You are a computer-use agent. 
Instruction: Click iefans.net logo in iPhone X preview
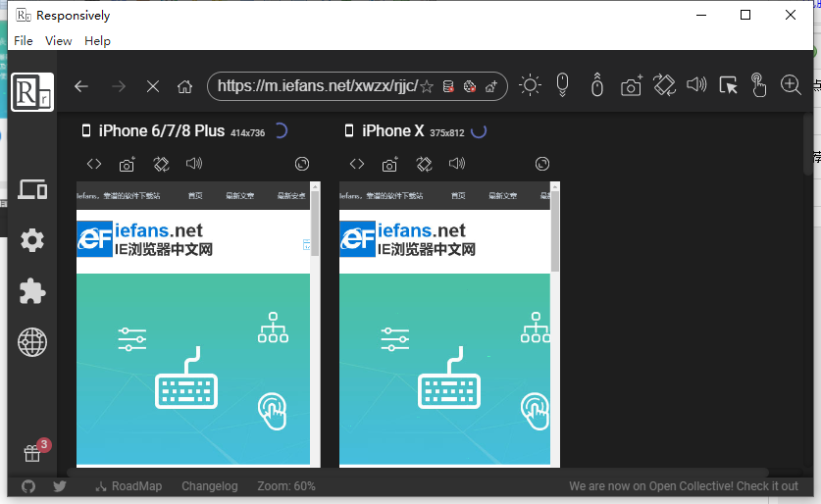[x=408, y=238]
